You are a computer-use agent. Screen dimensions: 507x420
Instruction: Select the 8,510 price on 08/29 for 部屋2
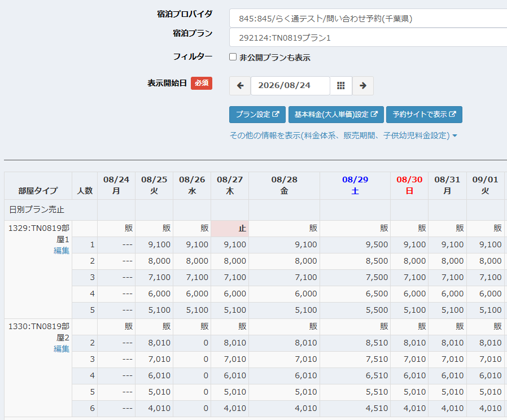[x=355, y=343]
